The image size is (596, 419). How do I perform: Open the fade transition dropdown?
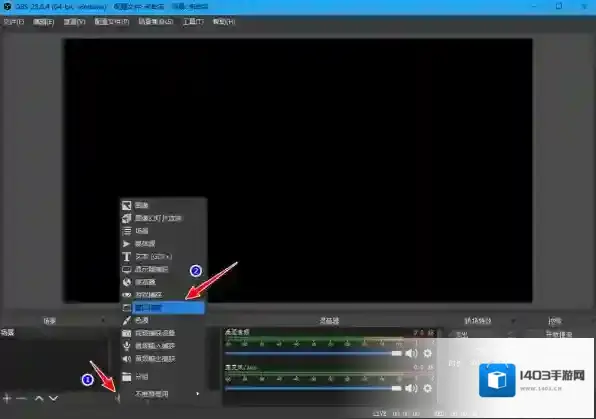coord(480,335)
